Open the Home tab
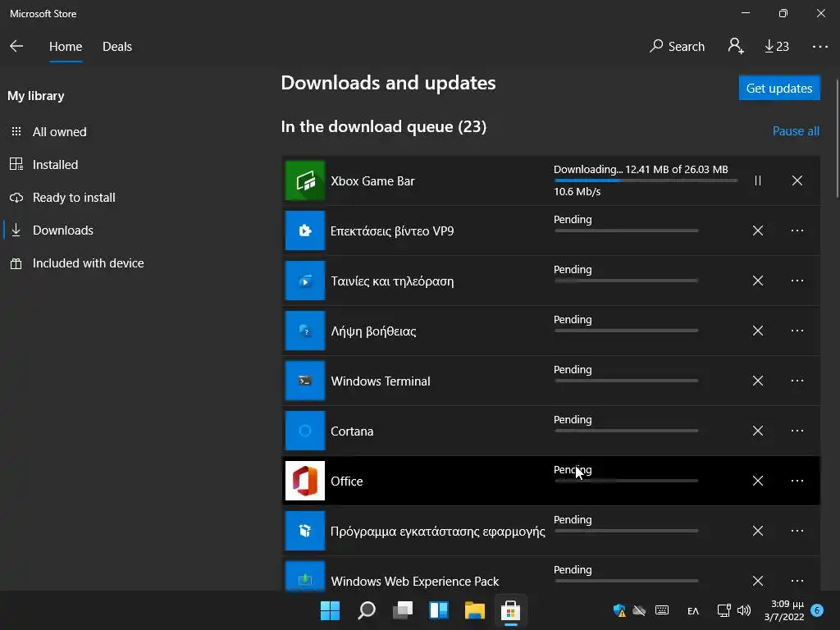Image resolution: width=840 pixels, height=630 pixels. click(x=66, y=47)
